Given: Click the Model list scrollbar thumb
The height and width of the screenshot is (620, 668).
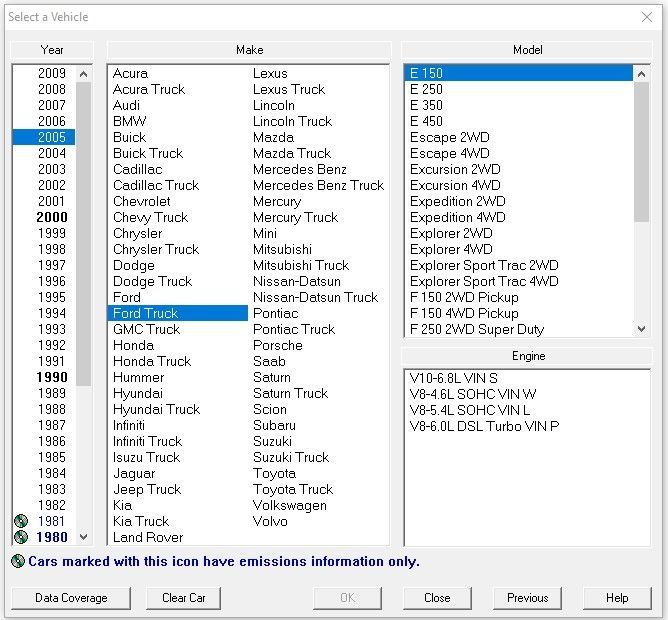Looking at the screenshot, I should click(641, 152).
